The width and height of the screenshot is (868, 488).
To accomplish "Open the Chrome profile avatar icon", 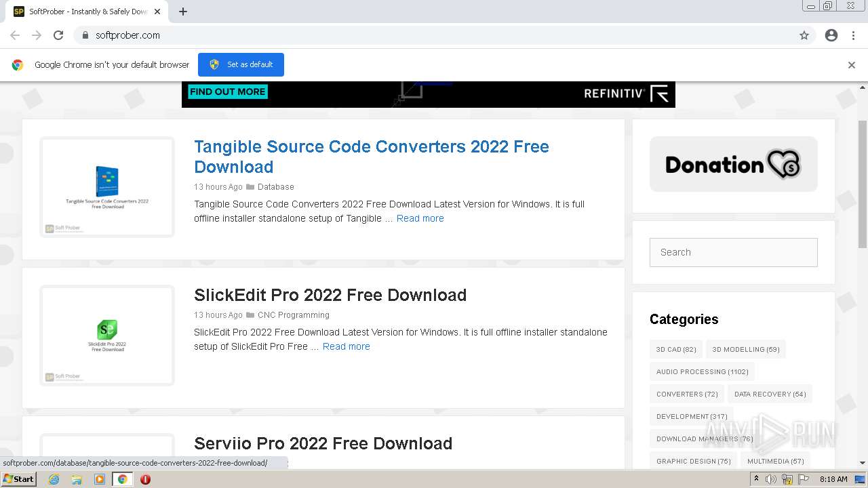I will pos(831,35).
